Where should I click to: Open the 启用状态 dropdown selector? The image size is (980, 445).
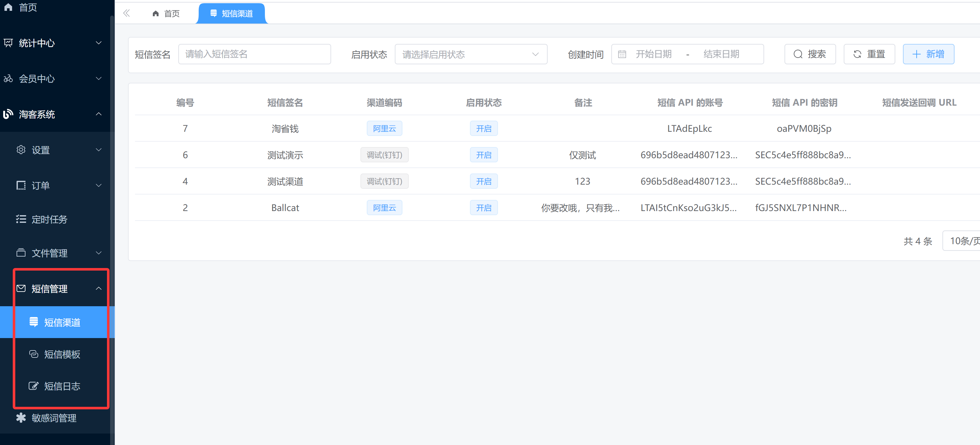[471, 54]
